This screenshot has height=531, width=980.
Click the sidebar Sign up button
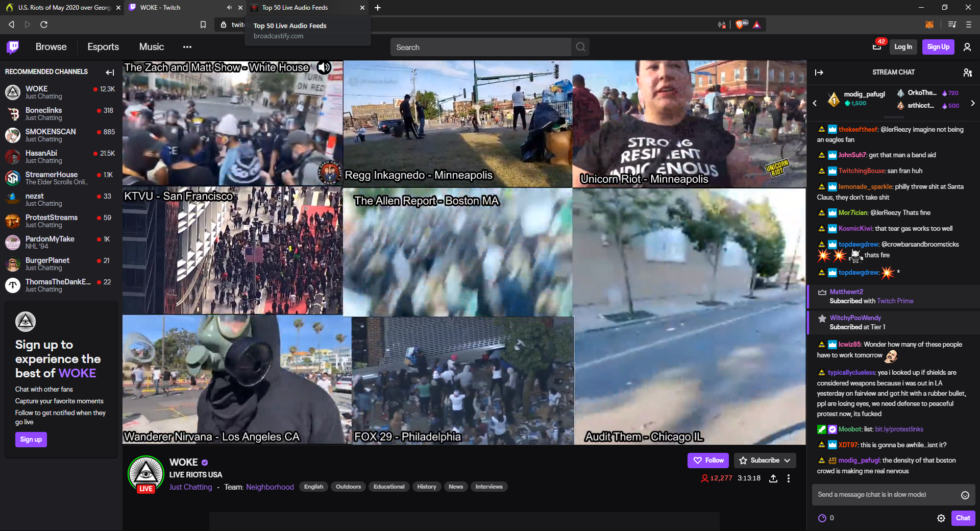[x=31, y=440]
